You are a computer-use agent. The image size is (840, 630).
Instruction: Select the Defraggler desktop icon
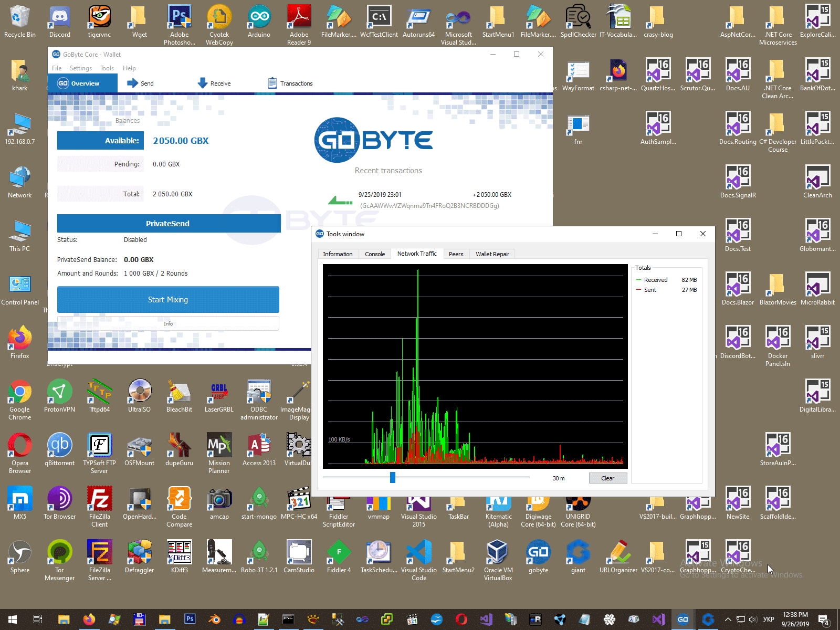(x=140, y=557)
